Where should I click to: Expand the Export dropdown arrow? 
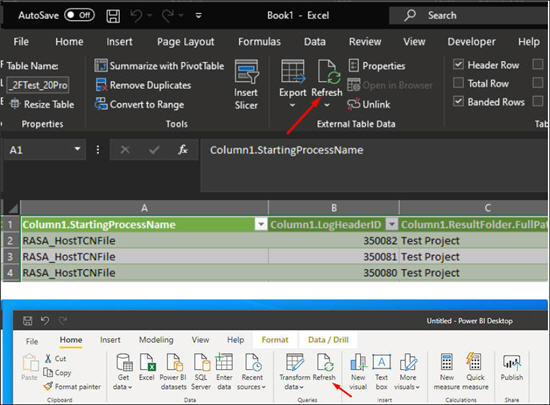292,105
